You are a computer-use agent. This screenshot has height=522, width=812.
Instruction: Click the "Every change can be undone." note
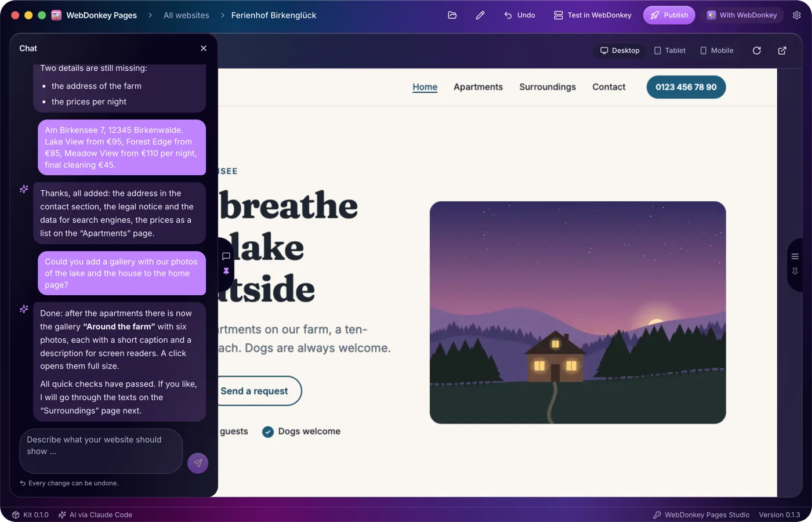[x=69, y=483]
